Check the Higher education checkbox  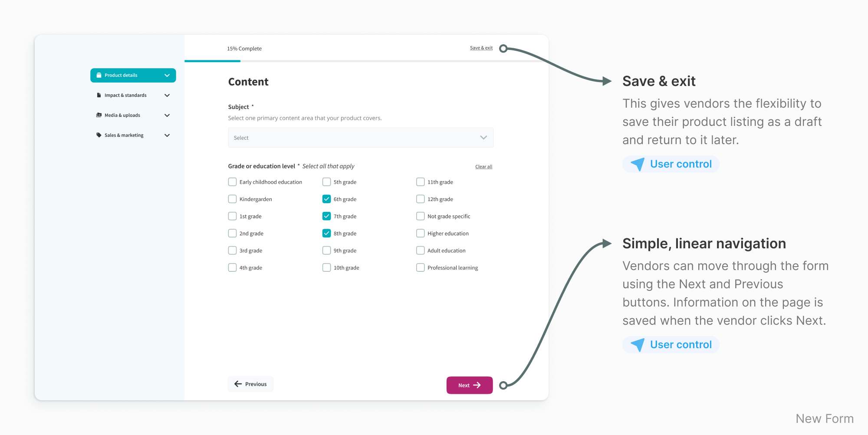[420, 233]
